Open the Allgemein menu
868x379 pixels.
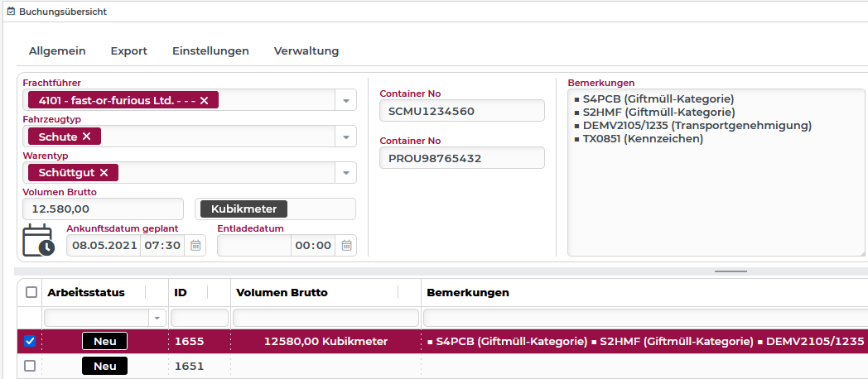[57, 50]
